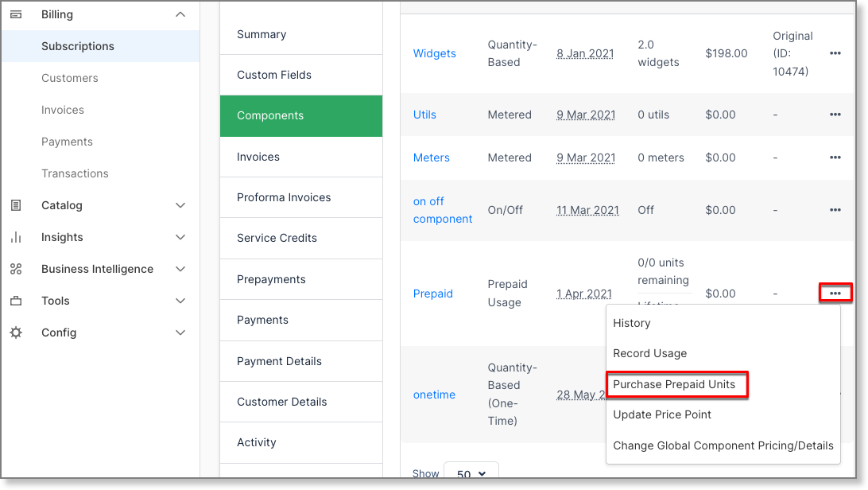Click the Tools briefcase icon
868x490 pixels.
[16, 301]
